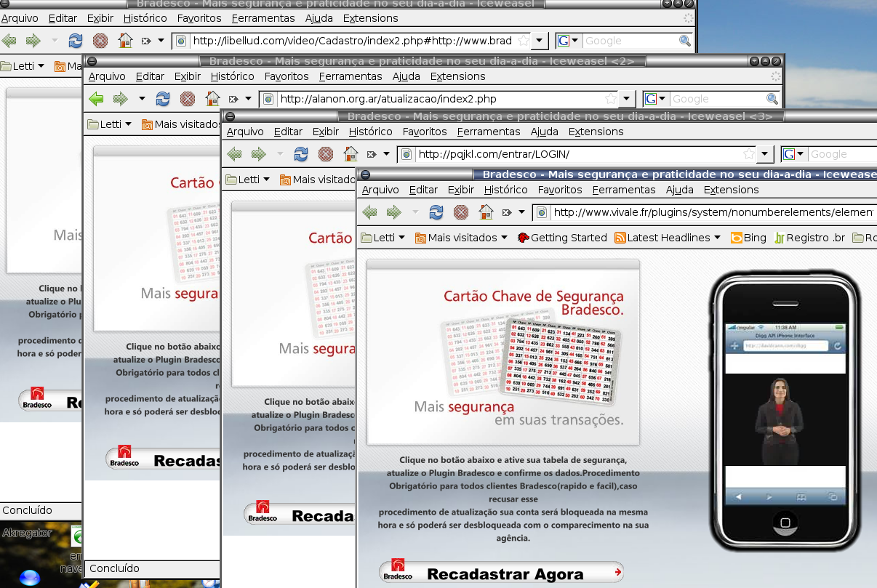Viewport: 877px width, 588px height.
Task: Open Extensions menu in the vivale.fr window
Action: click(x=732, y=190)
